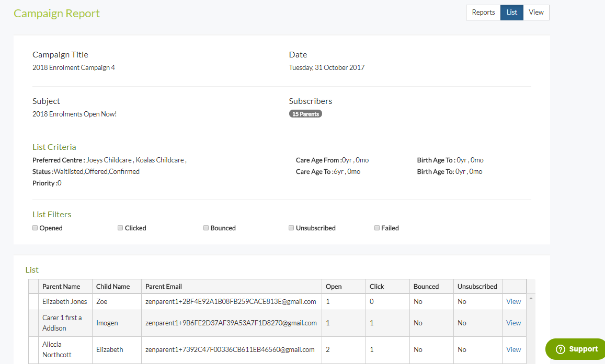Click the email zenparent1+2BF4E92A1B08FB259CACE813E@gmail.com
This screenshot has width=605, height=364.
tap(231, 302)
